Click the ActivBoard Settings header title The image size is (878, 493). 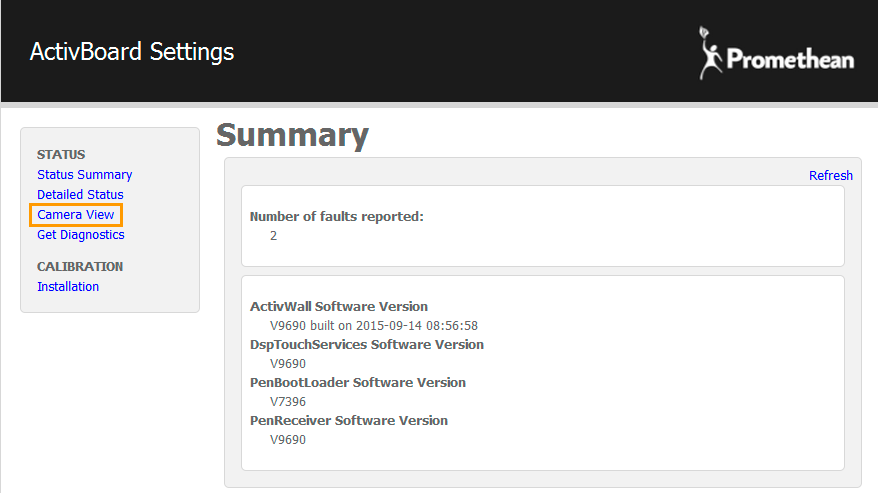point(132,51)
